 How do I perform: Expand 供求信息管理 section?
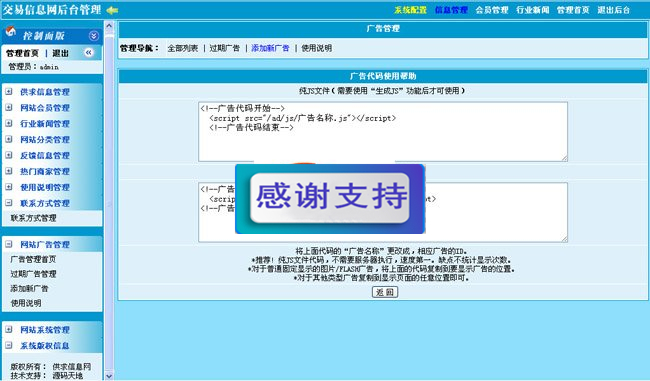[9, 92]
